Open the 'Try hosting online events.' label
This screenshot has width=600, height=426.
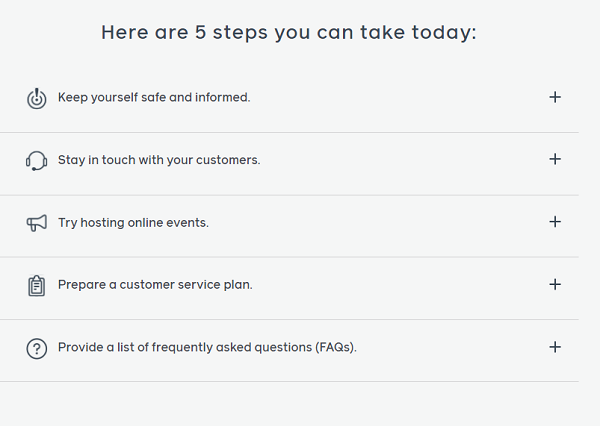tap(133, 223)
